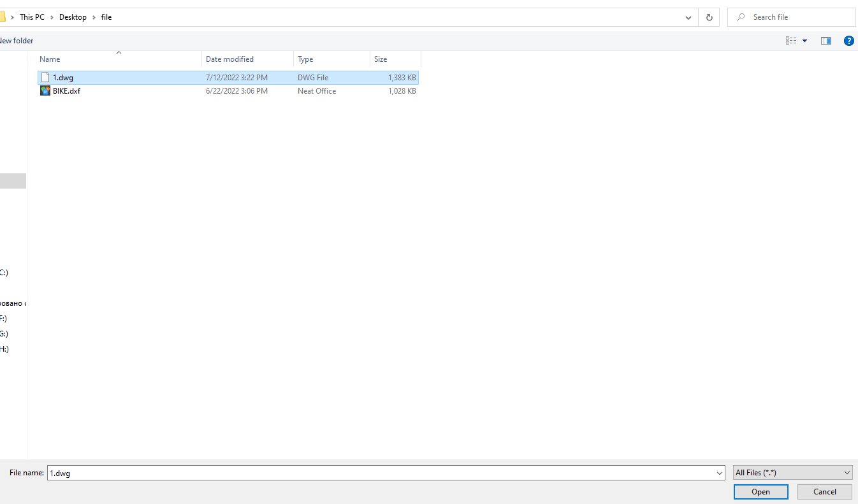The width and height of the screenshot is (858, 504).
Task: Sort by the Size column header
Action: coord(381,59)
